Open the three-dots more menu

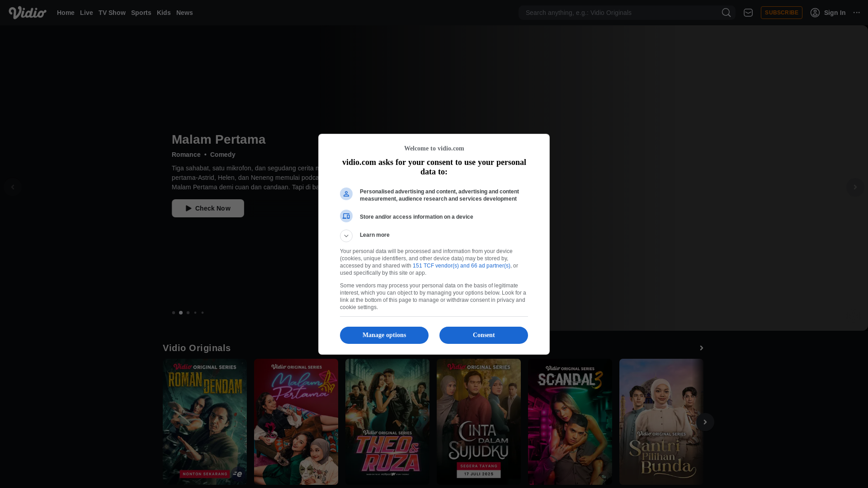[857, 13]
